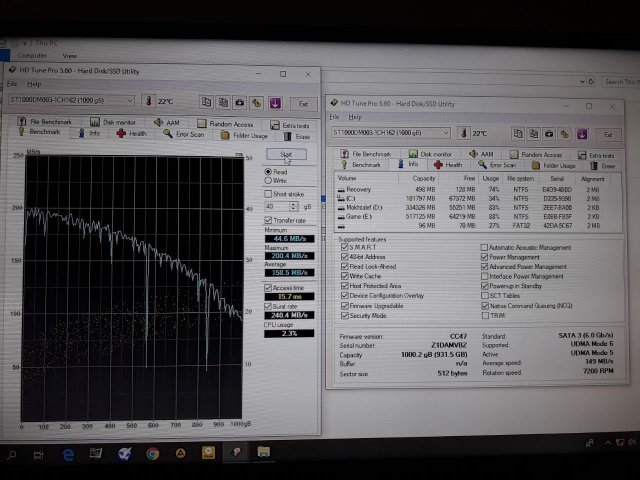Open the Health tab in right window
The height and width of the screenshot is (480, 640).
point(447,165)
